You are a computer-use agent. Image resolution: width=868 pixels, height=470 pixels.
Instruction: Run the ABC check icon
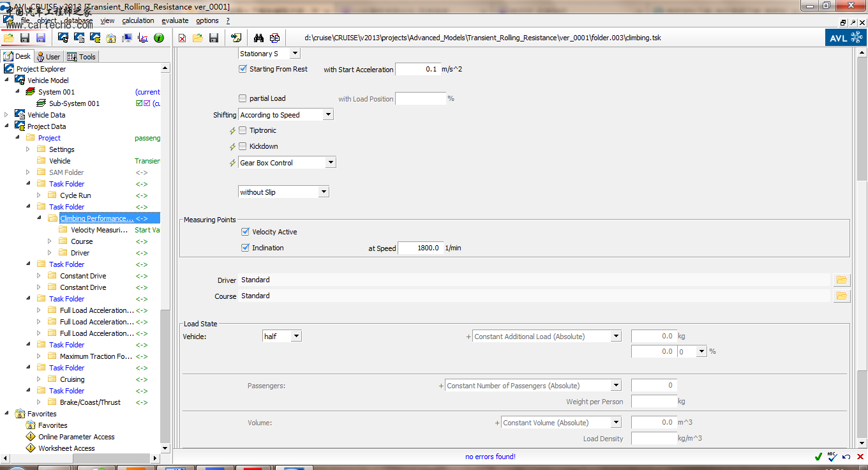(832, 457)
